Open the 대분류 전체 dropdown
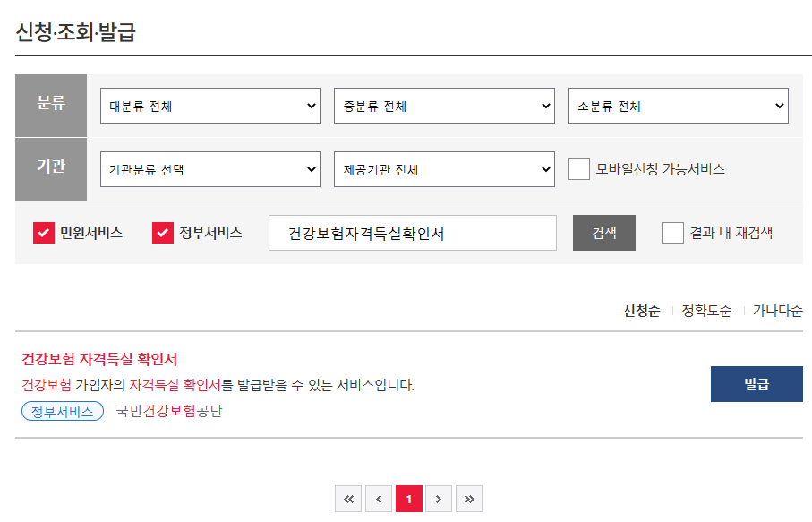812x522 pixels. click(209, 106)
